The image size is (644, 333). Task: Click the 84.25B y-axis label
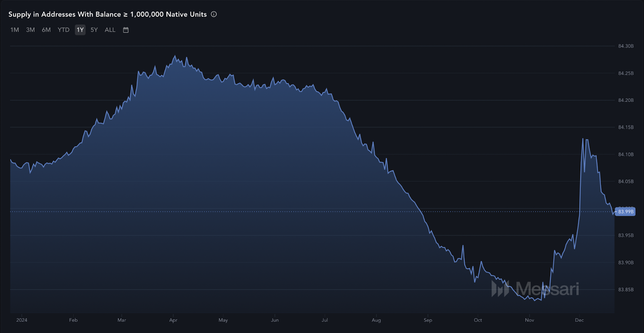[626, 73]
